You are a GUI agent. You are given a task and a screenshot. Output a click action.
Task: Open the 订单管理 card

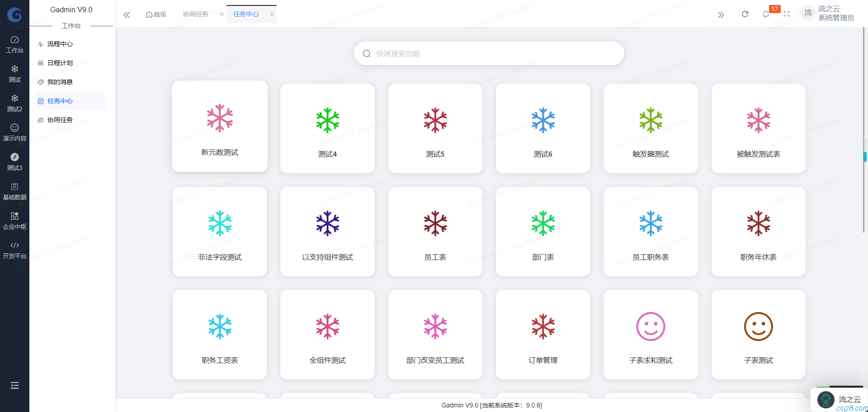click(543, 335)
